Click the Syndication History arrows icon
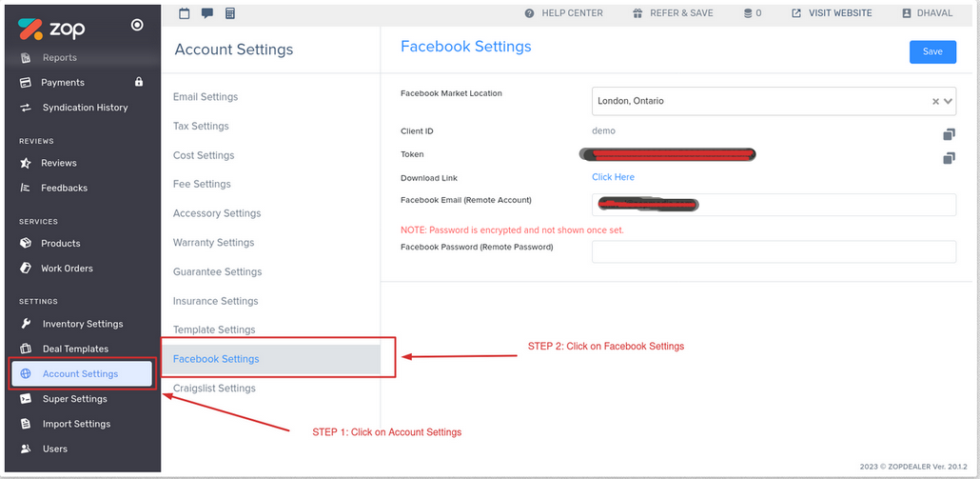The width and height of the screenshot is (980, 479). [x=26, y=108]
